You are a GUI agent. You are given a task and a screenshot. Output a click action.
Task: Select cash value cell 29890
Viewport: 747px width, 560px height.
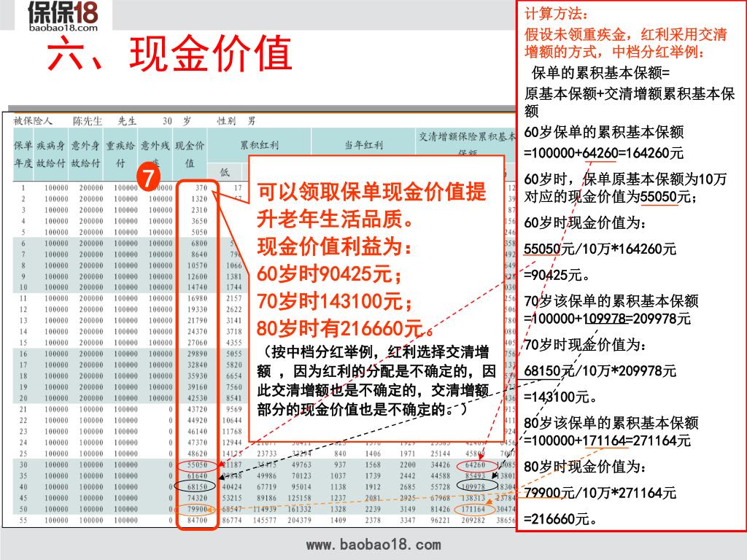click(x=197, y=354)
